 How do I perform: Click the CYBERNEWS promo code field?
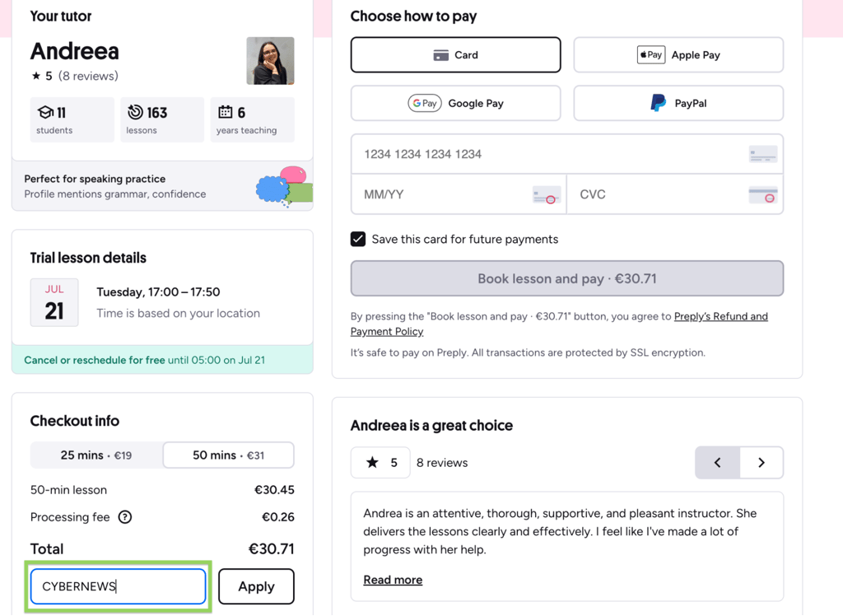[119, 586]
